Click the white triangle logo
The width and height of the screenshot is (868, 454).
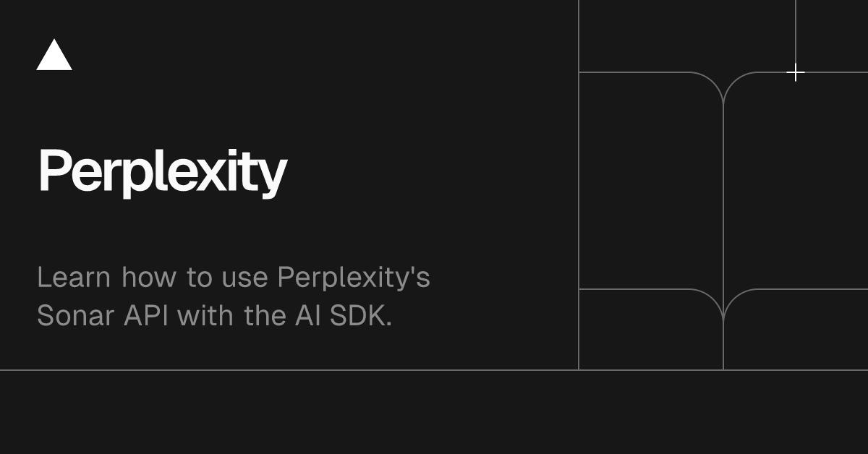tap(54, 56)
